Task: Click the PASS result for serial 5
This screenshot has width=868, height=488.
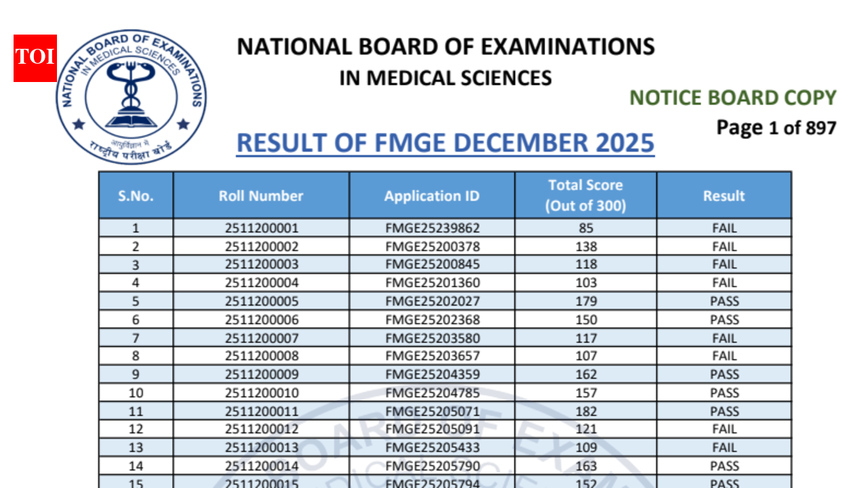Action: [724, 301]
